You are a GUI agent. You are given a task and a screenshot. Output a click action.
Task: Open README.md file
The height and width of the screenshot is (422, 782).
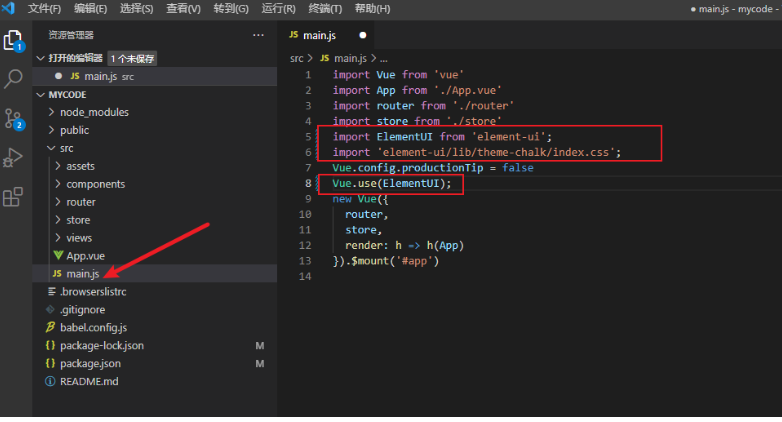[155, 381]
